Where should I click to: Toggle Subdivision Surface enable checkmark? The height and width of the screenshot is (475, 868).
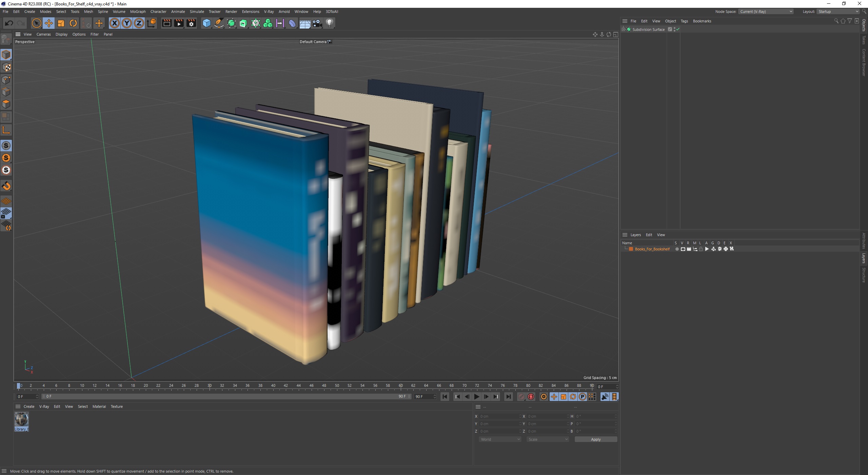pos(678,30)
